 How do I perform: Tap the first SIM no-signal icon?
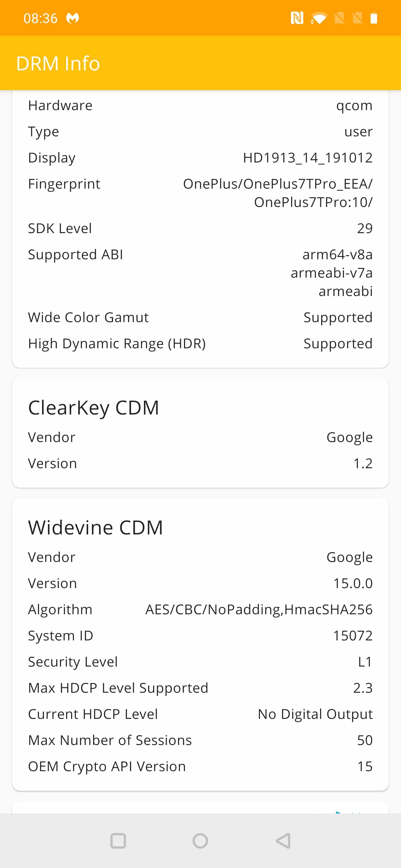[339, 18]
